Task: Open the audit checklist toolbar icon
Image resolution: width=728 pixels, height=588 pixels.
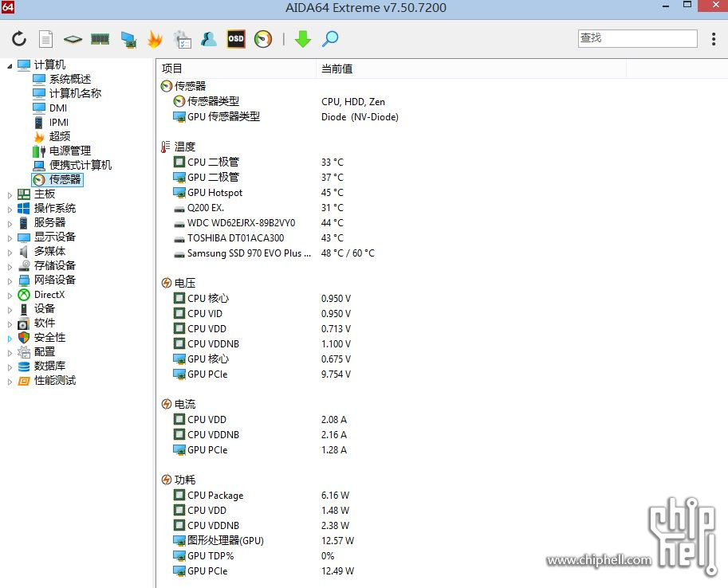Action: (182, 40)
